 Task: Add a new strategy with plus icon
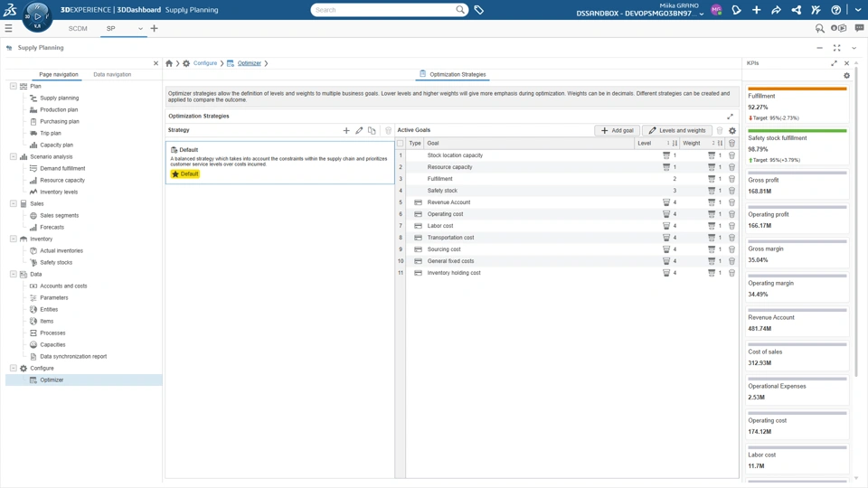pos(346,130)
